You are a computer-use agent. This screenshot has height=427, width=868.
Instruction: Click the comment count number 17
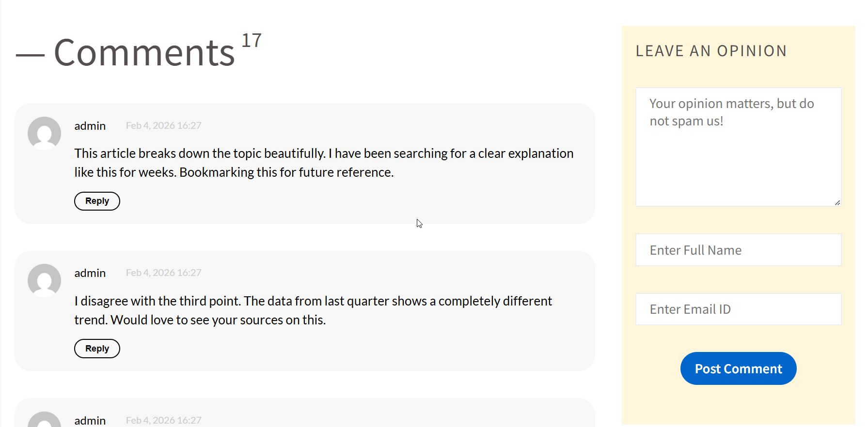coord(251,41)
